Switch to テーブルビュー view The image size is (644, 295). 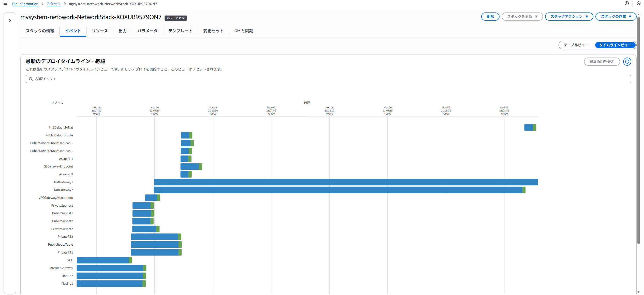tap(576, 45)
